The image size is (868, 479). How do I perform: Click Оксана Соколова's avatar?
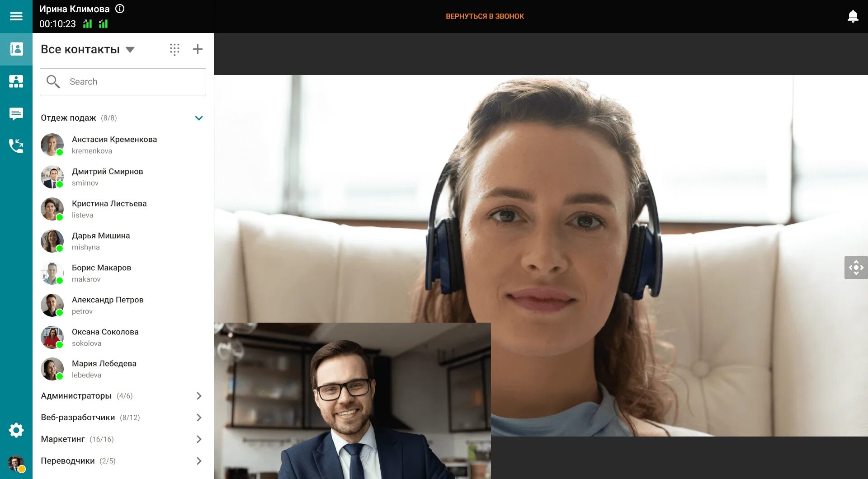(52, 337)
